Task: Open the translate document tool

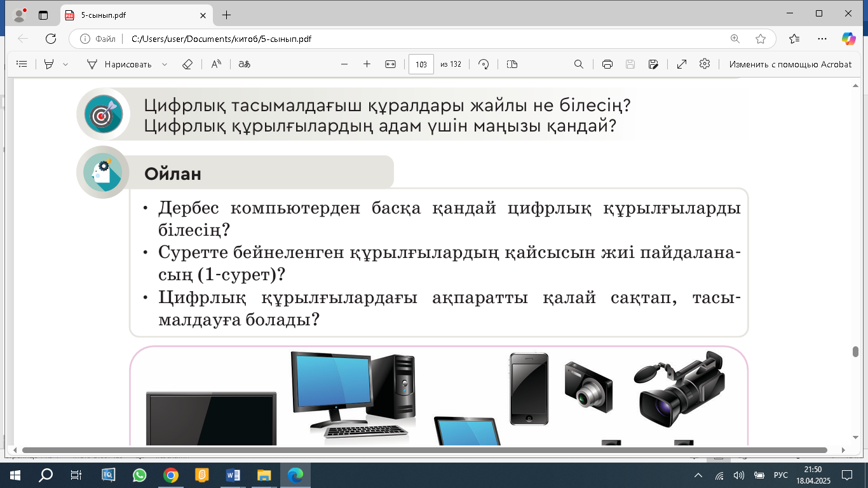Action: coord(244,64)
